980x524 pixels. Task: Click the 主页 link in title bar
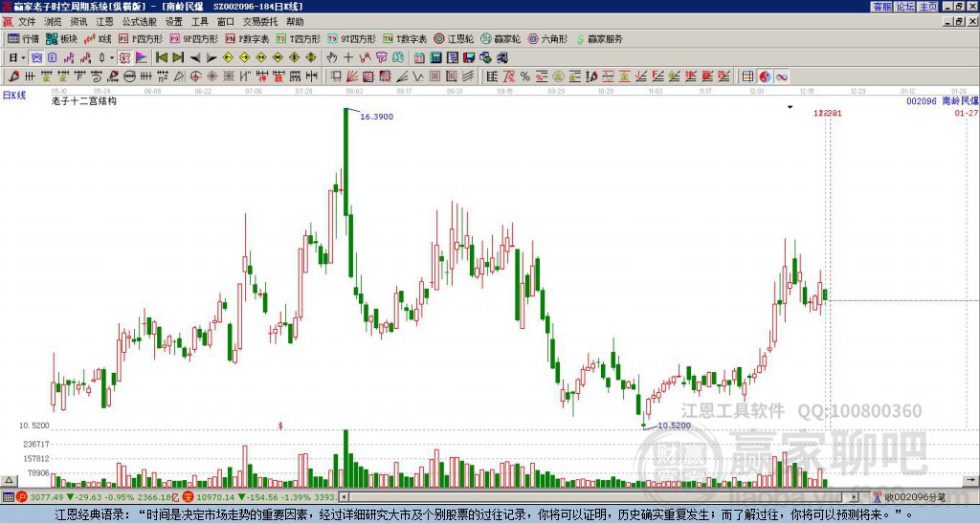[x=928, y=7]
